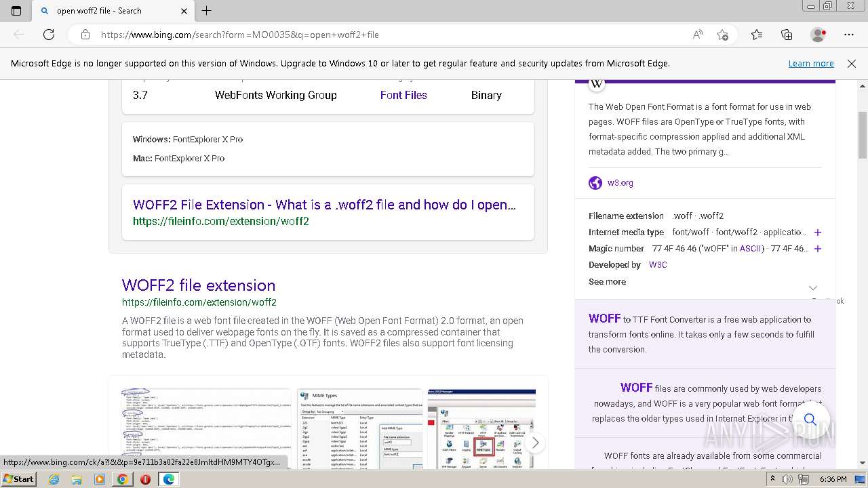Open the Collections icon
Screen dimensions: 868x488
click(x=787, y=35)
